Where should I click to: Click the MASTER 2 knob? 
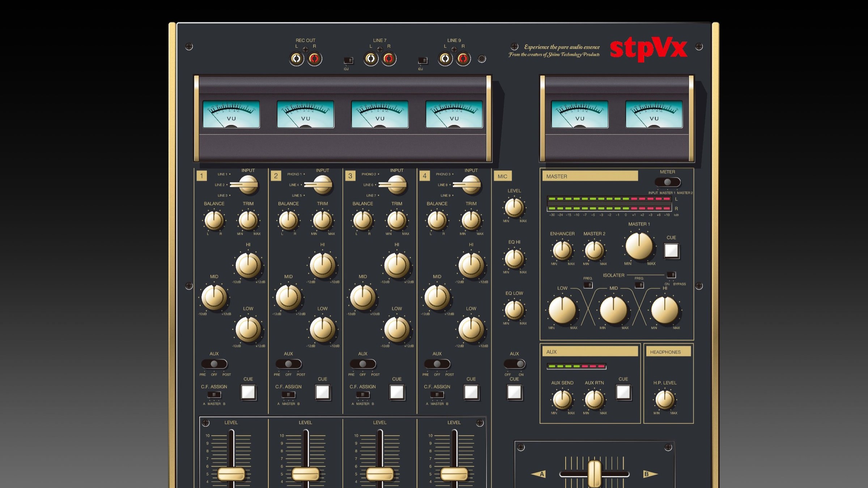tap(594, 251)
